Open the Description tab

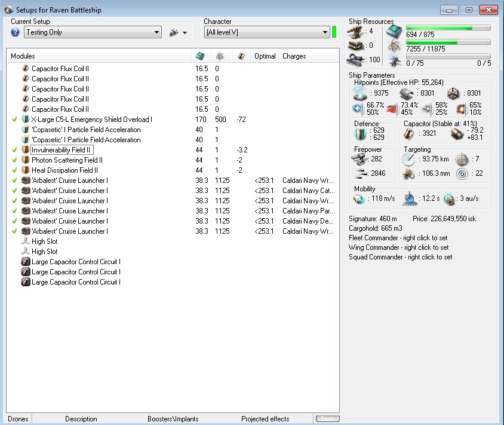click(x=81, y=419)
